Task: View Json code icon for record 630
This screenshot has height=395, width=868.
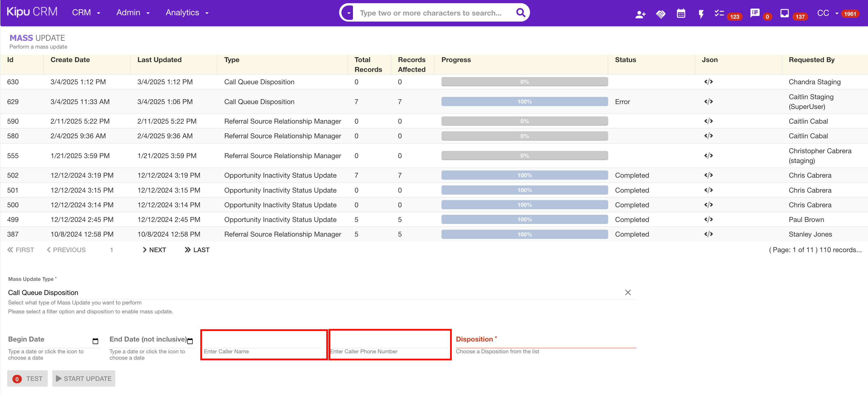Action: coord(708,82)
